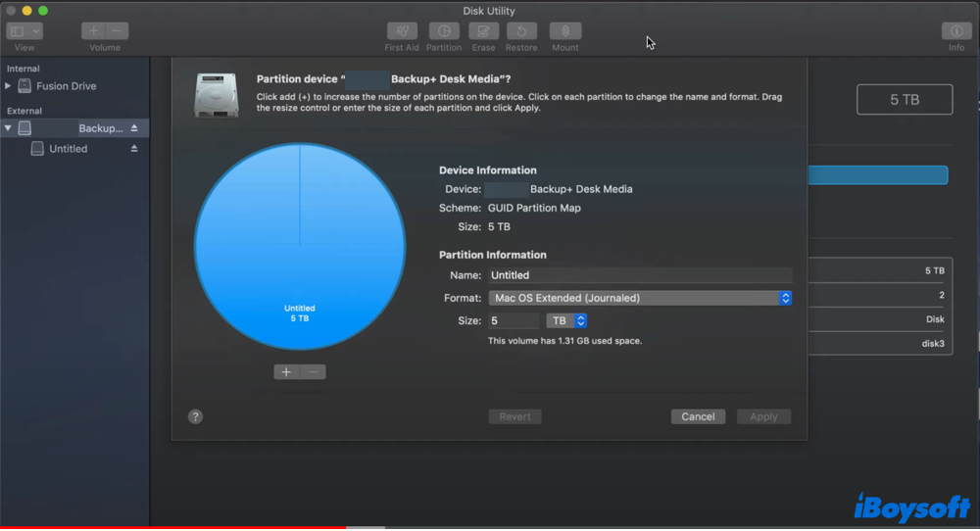Image resolution: width=980 pixels, height=531 pixels.
Task: Click the Cancel button
Action: coord(698,416)
